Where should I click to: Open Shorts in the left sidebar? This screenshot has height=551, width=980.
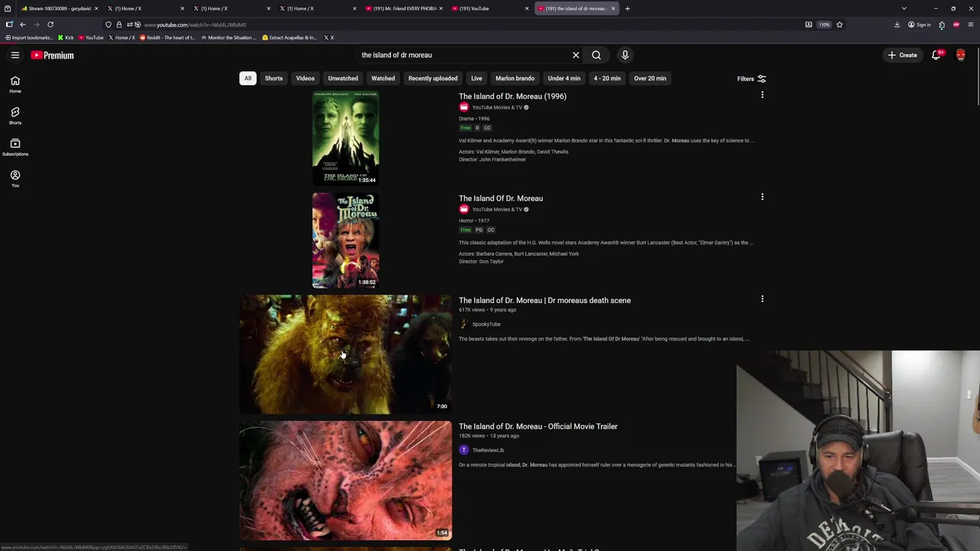click(15, 116)
